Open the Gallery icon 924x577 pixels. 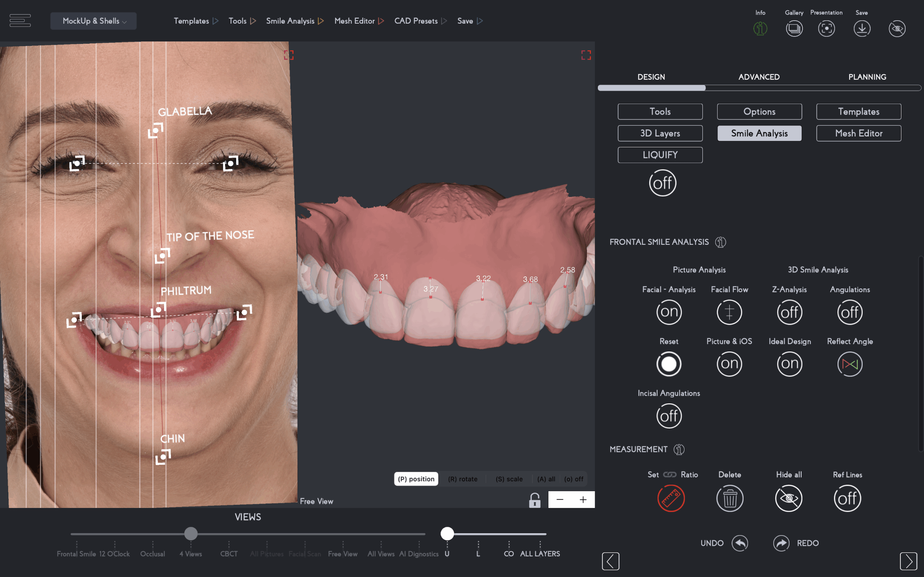point(794,28)
